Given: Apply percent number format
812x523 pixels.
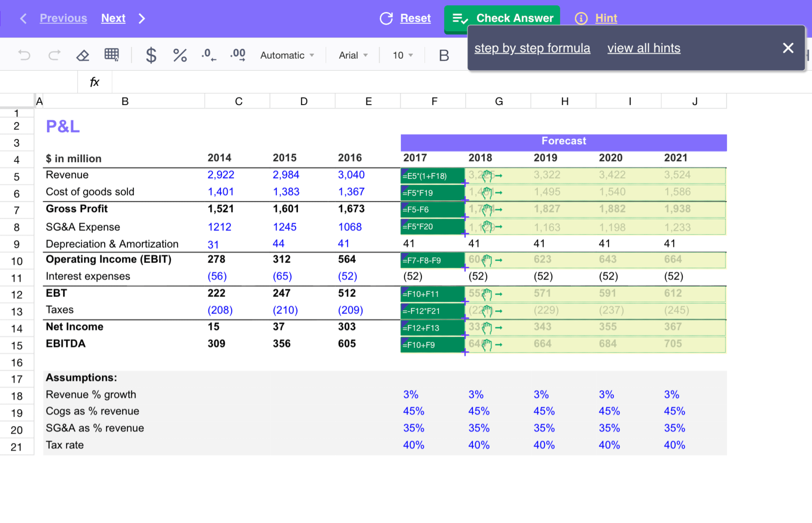Looking at the screenshot, I should [180, 55].
